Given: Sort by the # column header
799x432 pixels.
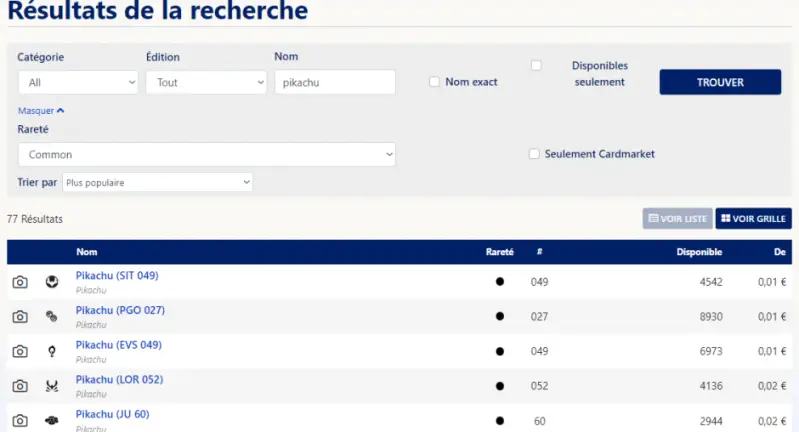Looking at the screenshot, I should [540, 252].
